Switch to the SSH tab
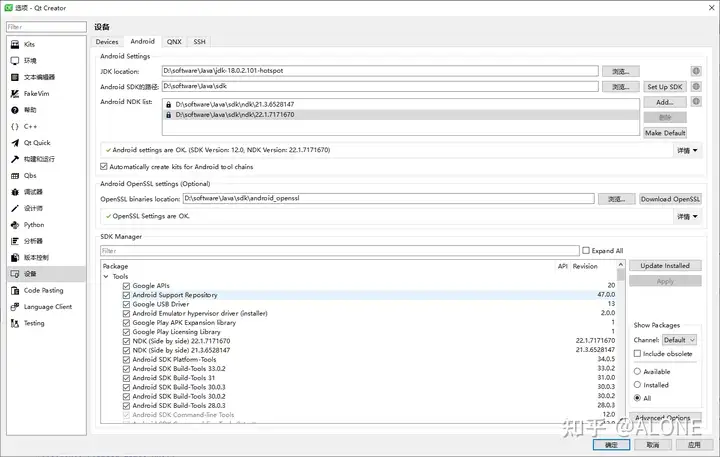This screenshot has height=457, width=720. pos(199,42)
